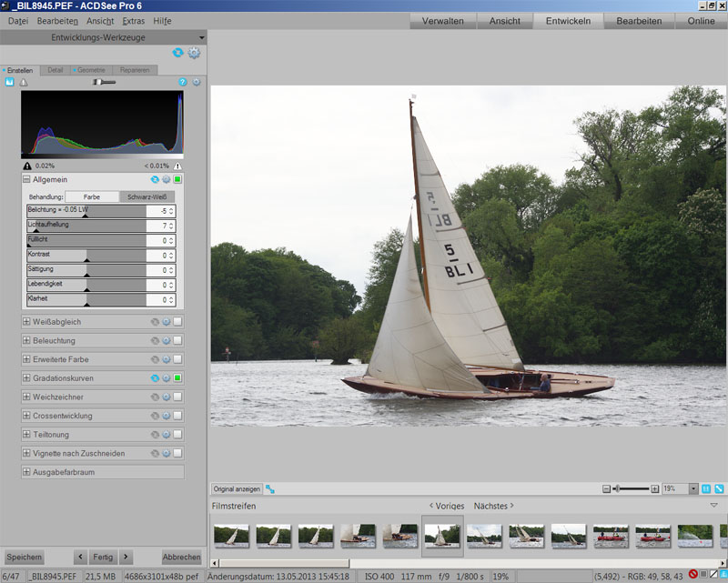
Task: Switch to the Bearbeiten mode tab
Action: coord(639,21)
